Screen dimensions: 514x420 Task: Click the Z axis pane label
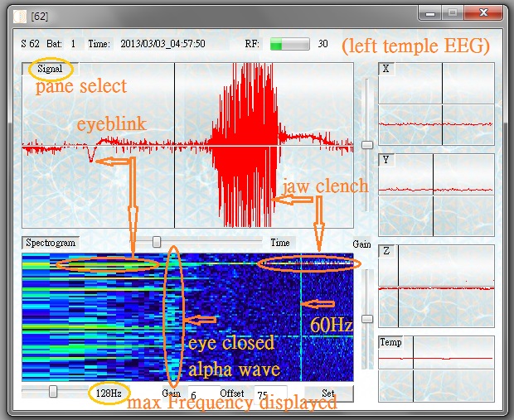click(x=386, y=251)
